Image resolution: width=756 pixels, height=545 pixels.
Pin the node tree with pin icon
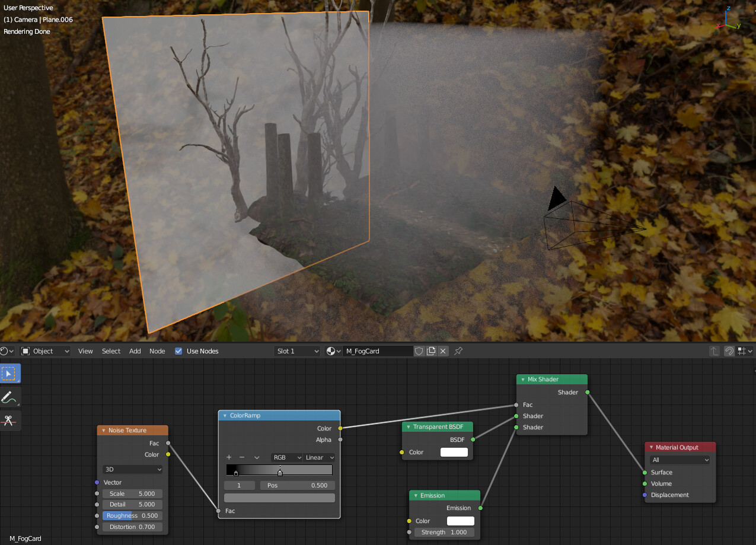point(458,351)
